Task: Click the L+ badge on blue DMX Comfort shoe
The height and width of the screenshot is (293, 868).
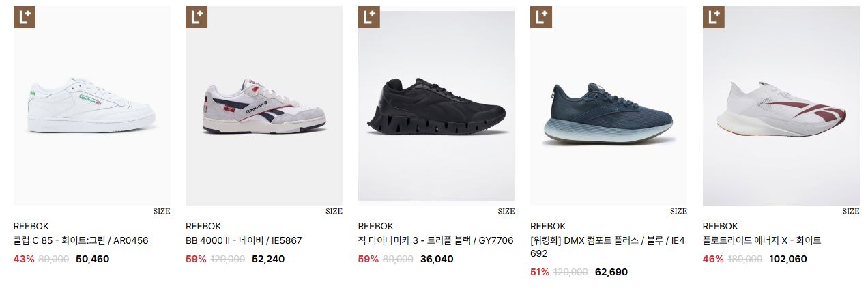Action: point(540,18)
